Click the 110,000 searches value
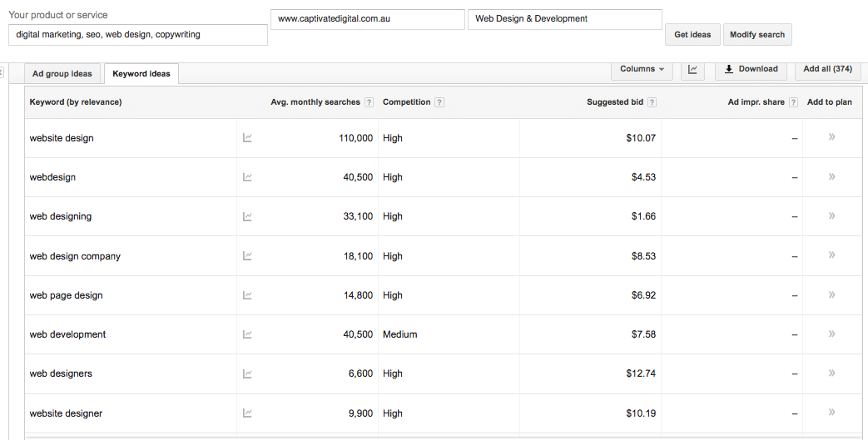Screen dimensions: 868x440 pos(356,138)
